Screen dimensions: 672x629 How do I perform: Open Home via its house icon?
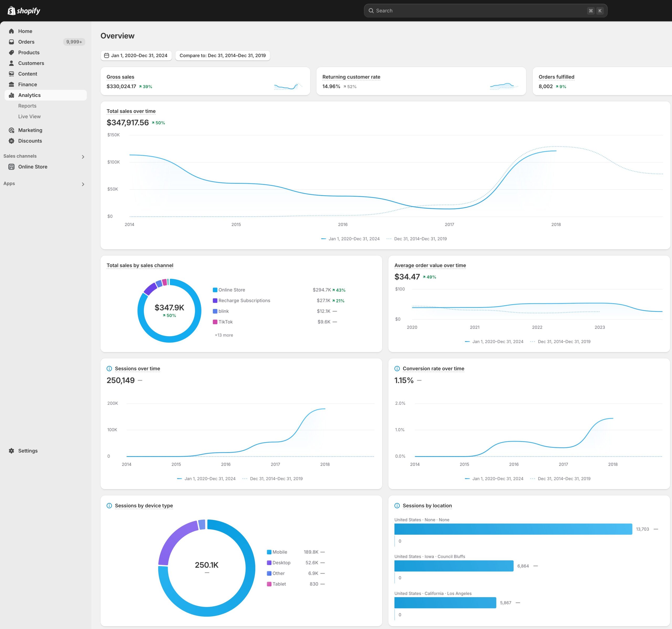pos(12,31)
